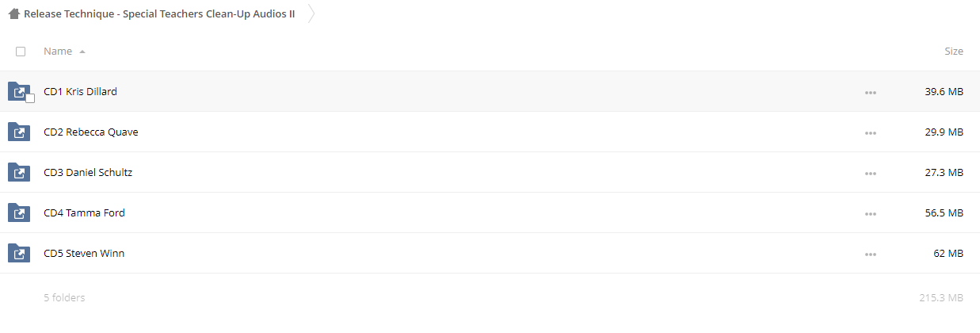This screenshot has height=333, width=980.
Task: Sort files by Name column
Action: [x=58, y=51]
